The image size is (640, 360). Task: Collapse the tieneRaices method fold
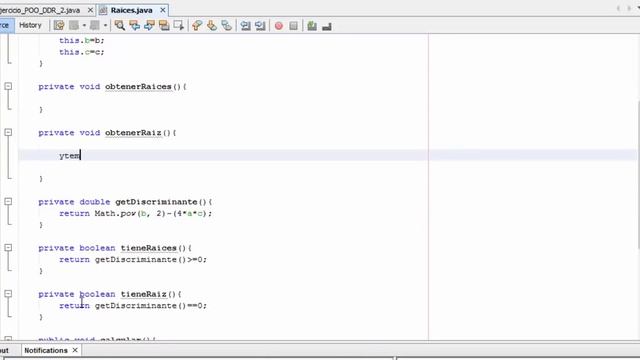(8, 248)
